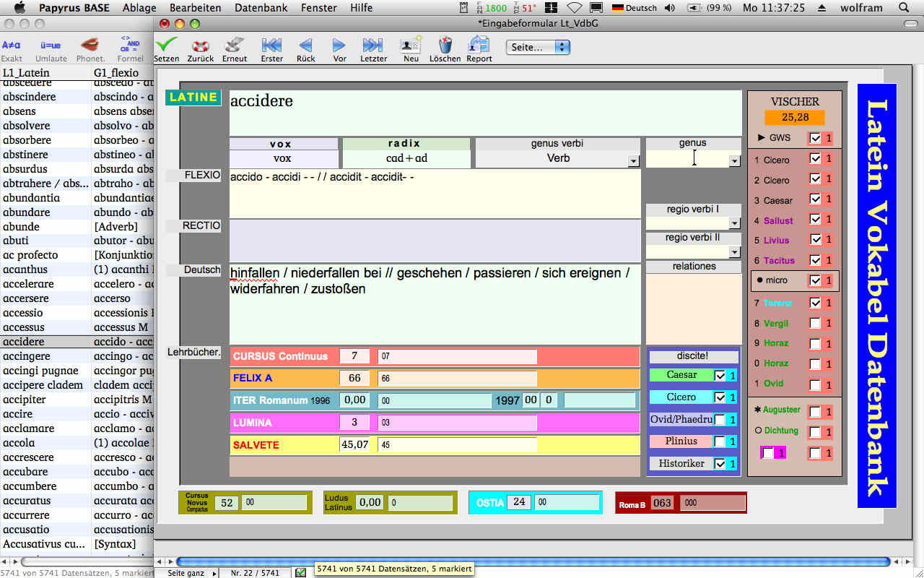Open the Seite ganz zoom popup

click(191, 573)
